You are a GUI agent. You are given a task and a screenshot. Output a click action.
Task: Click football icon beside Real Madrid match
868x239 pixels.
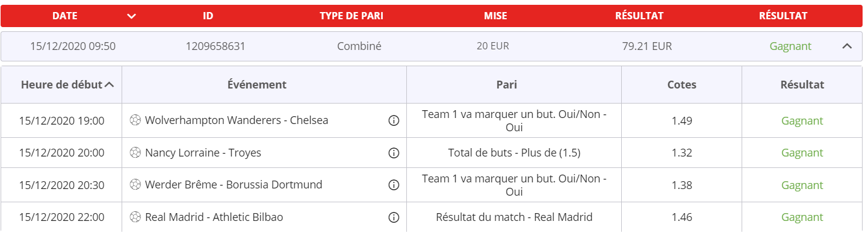click(135, 217)
